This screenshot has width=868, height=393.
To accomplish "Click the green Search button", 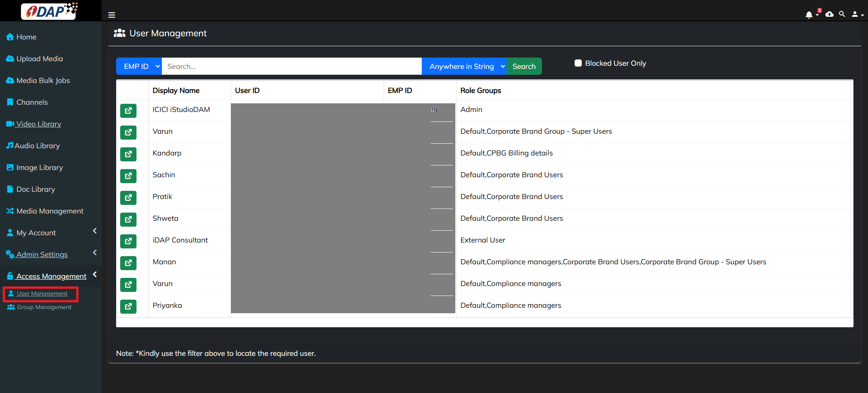I will coord(524,66).
